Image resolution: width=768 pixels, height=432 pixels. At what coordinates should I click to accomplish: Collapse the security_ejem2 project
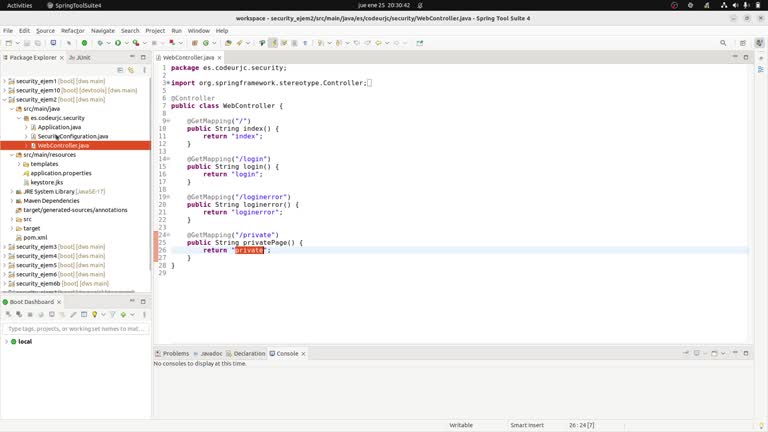point(5,99)
